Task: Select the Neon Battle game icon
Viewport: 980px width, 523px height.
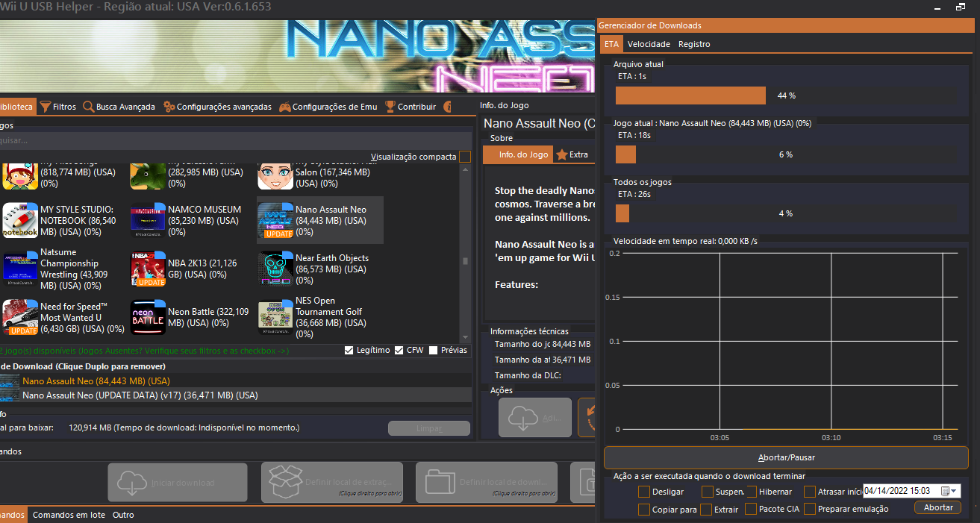Action: tap(148, 318)
